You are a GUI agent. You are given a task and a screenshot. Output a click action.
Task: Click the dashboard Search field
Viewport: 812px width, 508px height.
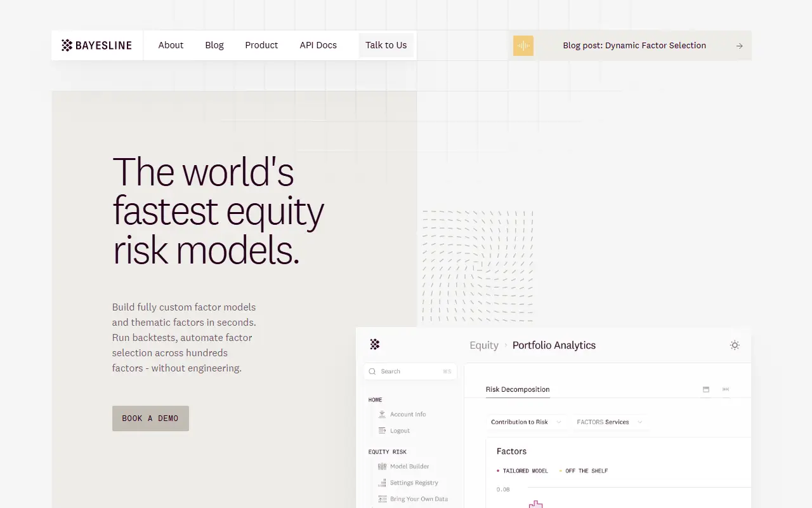[410, 371]
